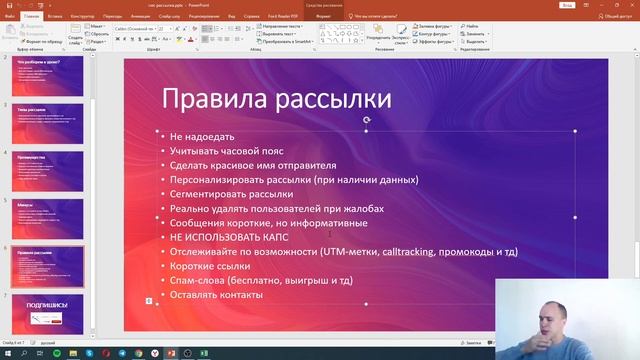The image size is (640, 360).
Task: Open Chrome from taskbar
Action: [139, 353]
